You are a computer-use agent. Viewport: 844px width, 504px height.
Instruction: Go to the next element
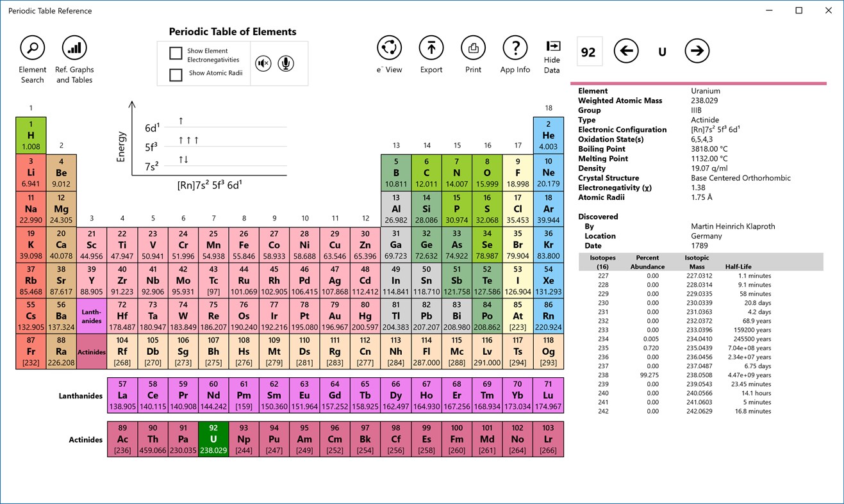click(x=697, y=51)
